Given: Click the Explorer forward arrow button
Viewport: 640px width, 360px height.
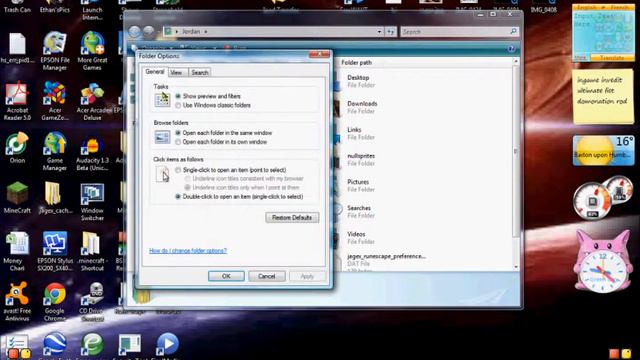Looking at the screenshot, I should coord(149,31).
